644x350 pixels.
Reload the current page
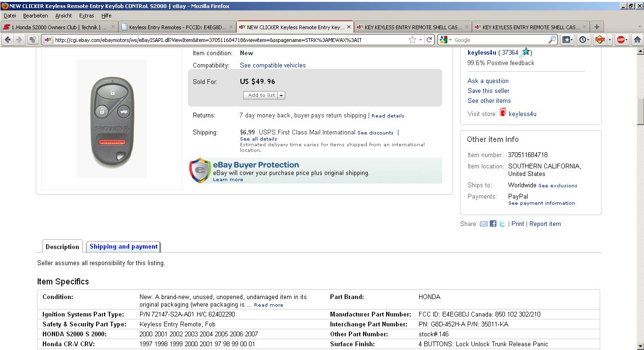[x=429, y=40]
